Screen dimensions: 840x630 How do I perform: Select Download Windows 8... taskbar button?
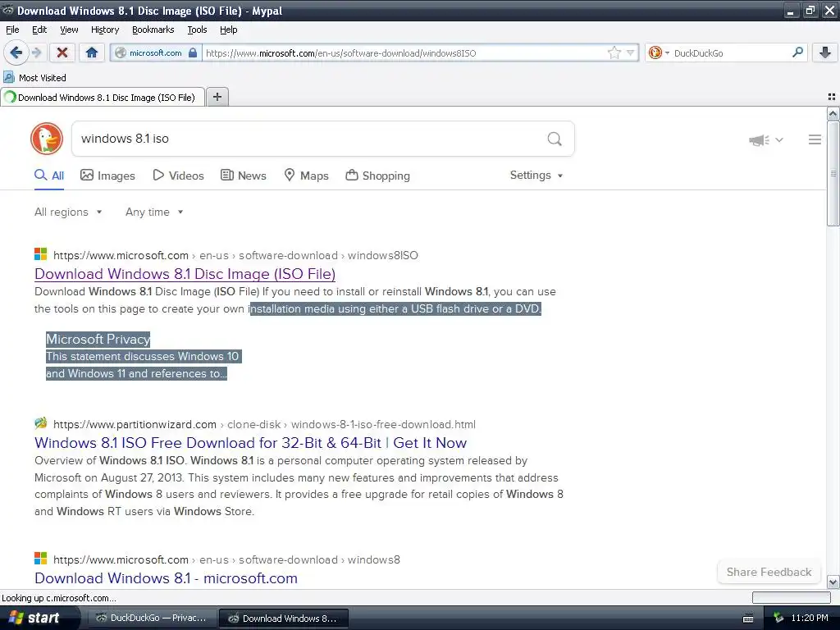[283, 619]
